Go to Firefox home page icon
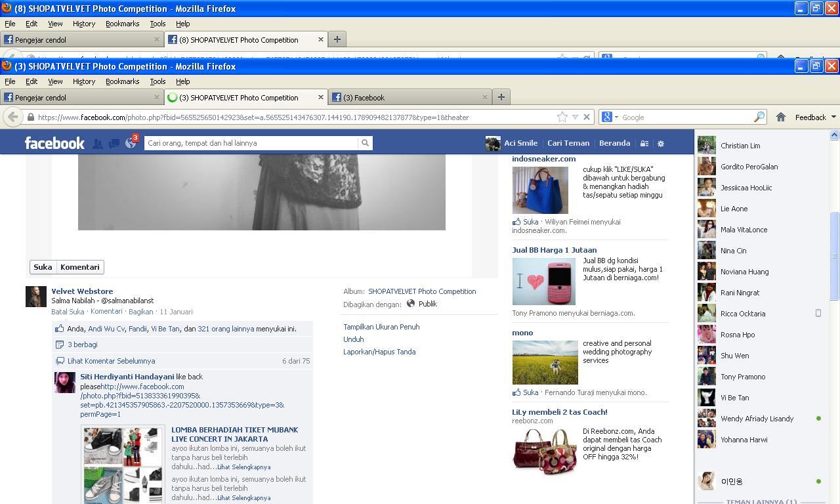 [x=781, y=117]
